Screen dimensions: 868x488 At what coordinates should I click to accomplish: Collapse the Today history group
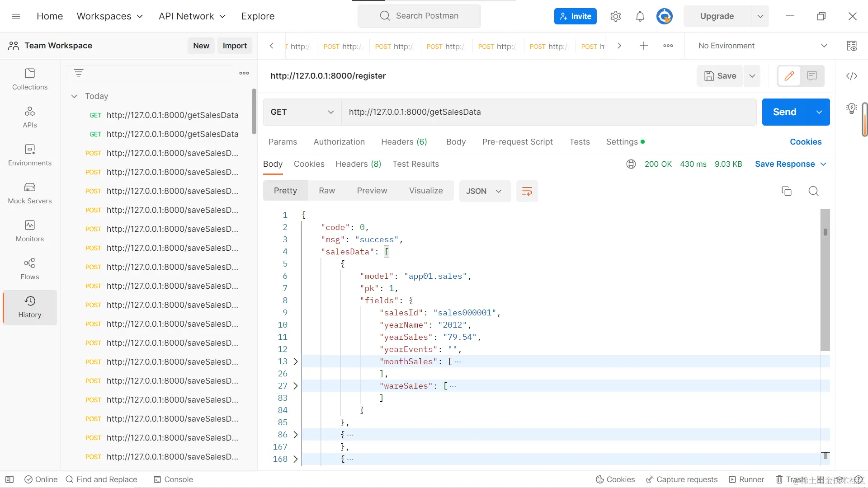click(74, 96)
